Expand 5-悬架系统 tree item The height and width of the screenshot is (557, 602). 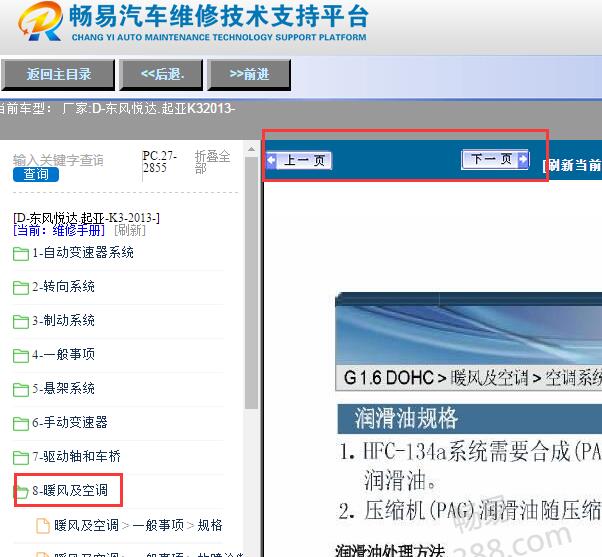tap(63, 388)
